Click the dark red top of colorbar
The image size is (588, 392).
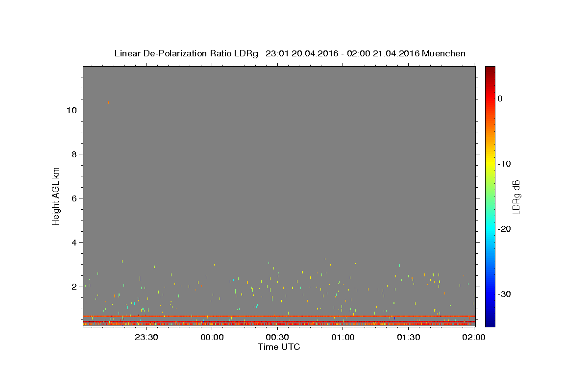pos(490,70)
